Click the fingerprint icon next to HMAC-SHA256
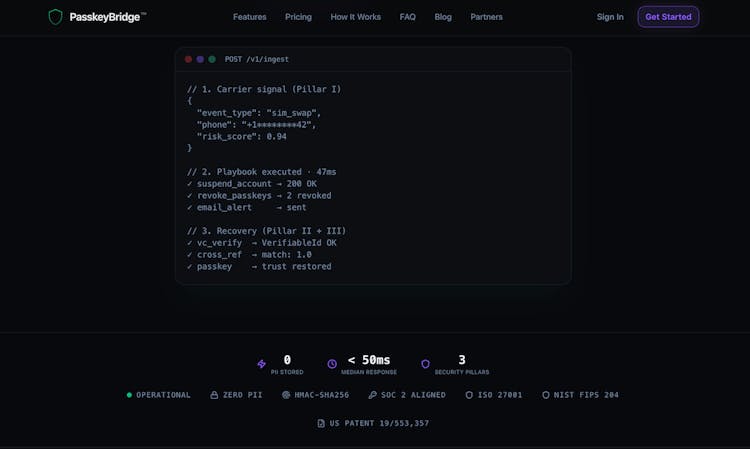750x449 pixels. click(x=286, y=395)
